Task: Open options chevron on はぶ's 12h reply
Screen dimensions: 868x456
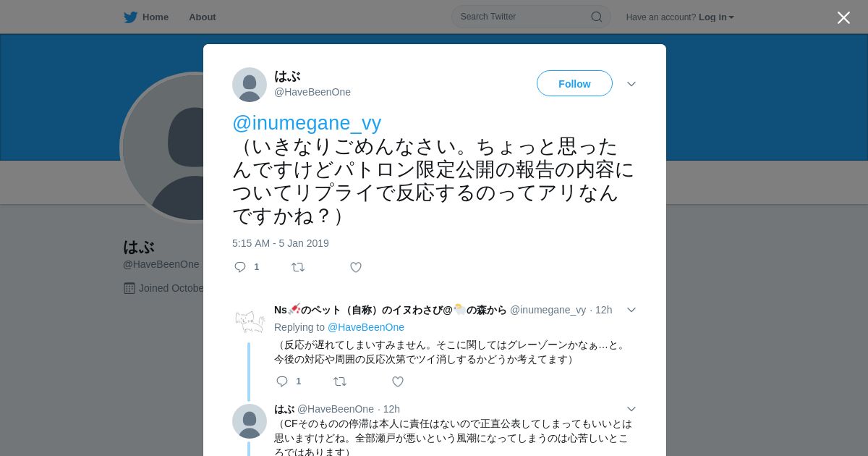Action: pyautogui.click(x=631, y=409)
